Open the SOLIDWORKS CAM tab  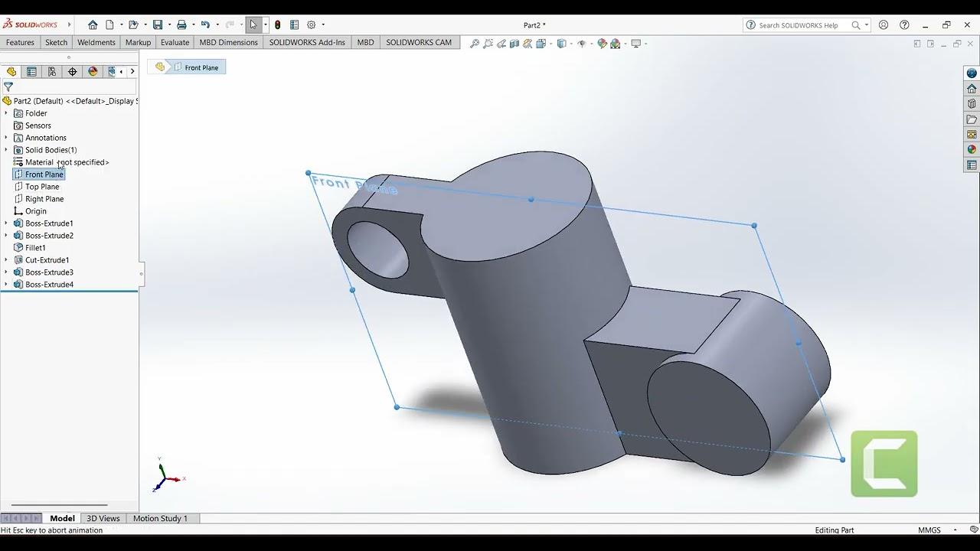click(x=419, y=42)
